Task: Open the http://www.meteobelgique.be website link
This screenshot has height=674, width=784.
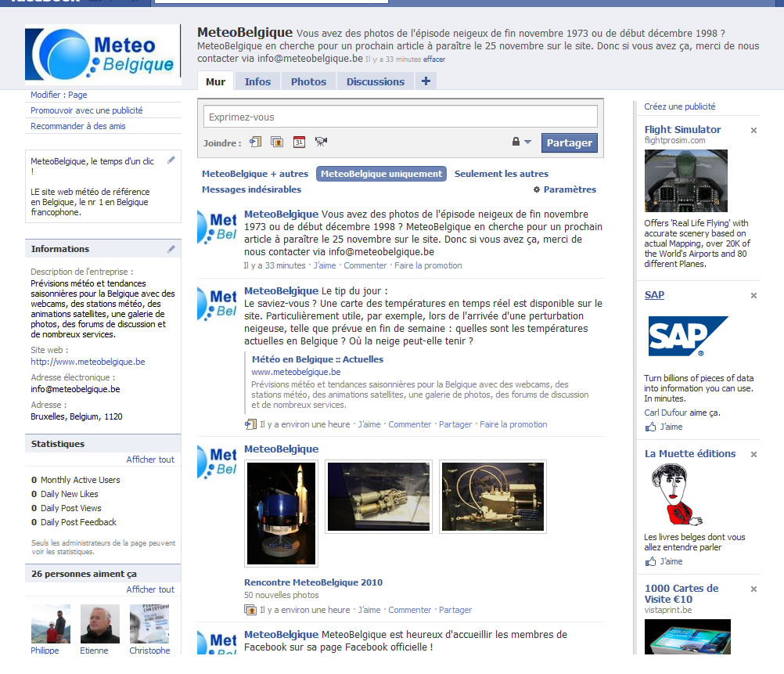Action: click(88, 362)
